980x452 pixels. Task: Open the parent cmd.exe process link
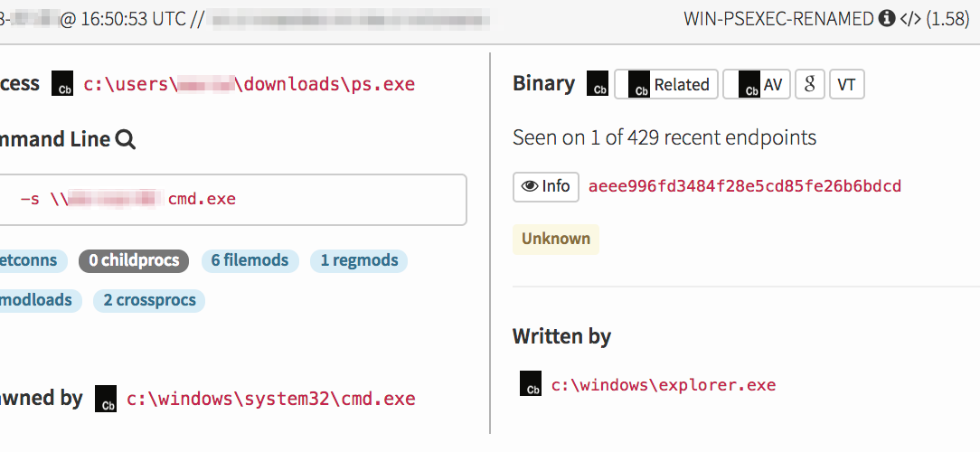(270, 399)
